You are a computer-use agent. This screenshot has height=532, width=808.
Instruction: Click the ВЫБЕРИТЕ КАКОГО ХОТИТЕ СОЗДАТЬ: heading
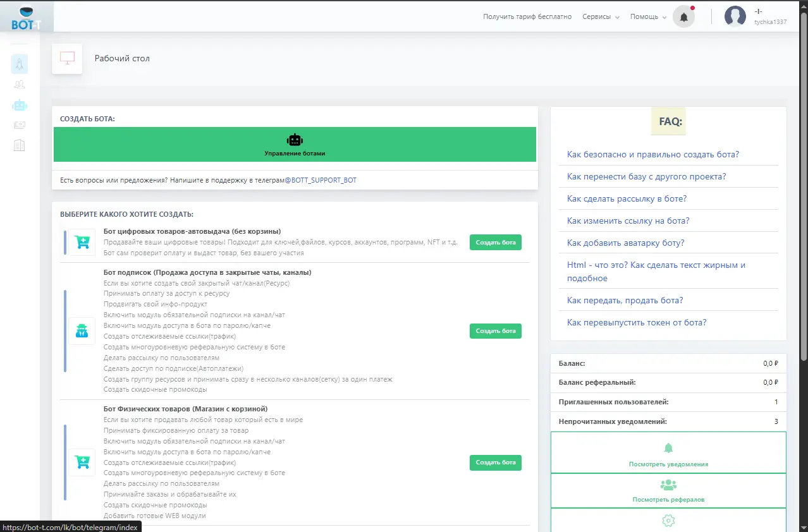click(126, 214)
